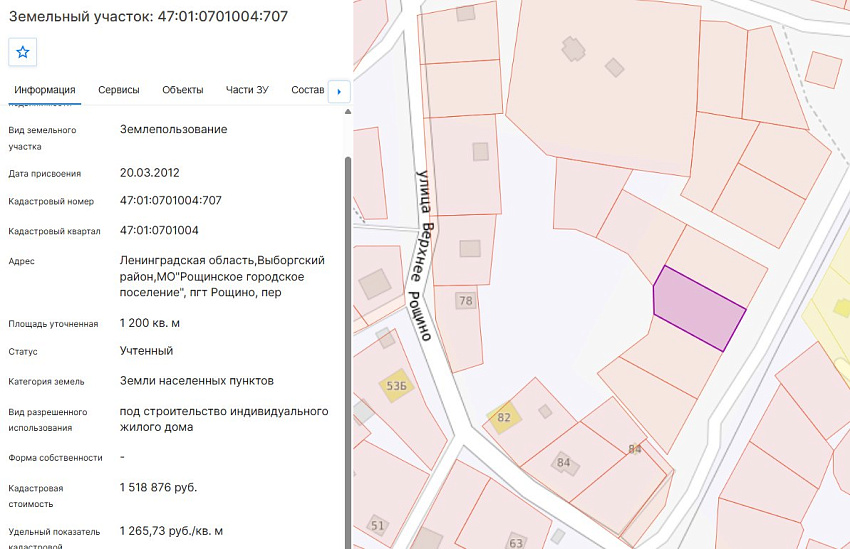This screenshot has width=850, height=549.
Task: Click the info panel scrollbar thumb
Action: [348, 352]
